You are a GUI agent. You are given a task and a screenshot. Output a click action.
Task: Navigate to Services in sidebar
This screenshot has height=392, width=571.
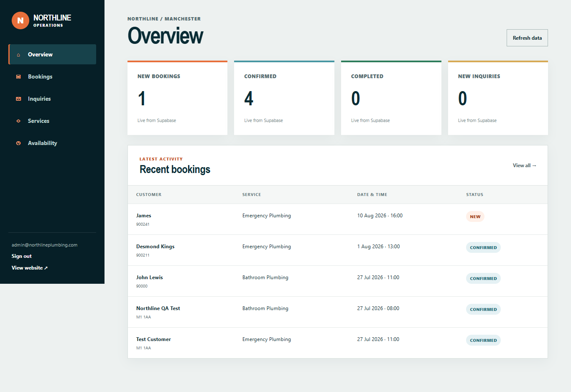point(52,121)
